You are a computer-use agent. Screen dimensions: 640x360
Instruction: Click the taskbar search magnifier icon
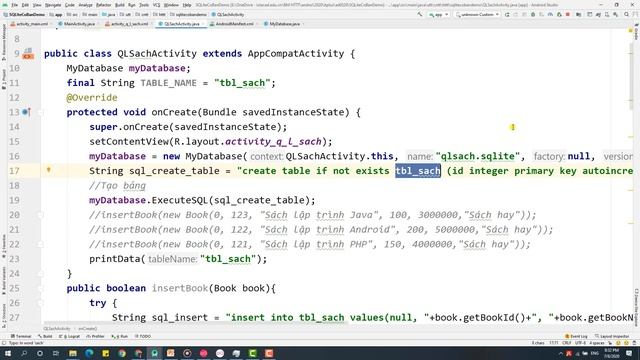pos(24,353)
